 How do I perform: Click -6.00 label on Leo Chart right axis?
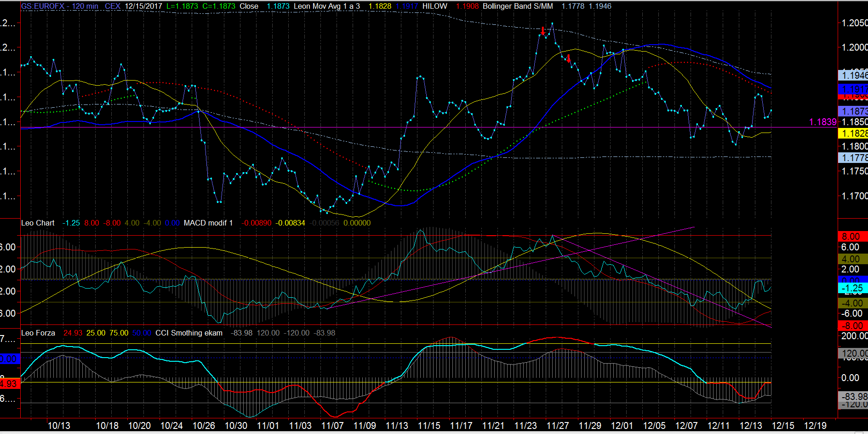(x=852, y=313)
